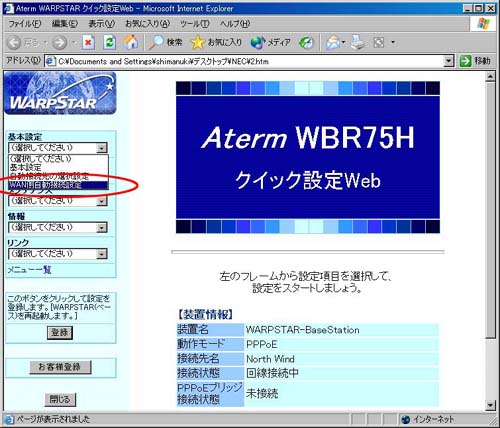Image resolution: width=500 pixels, height=428 pixels.
Task: Click the vertical scrollbar thumb
Action: (x=490, y=211)
